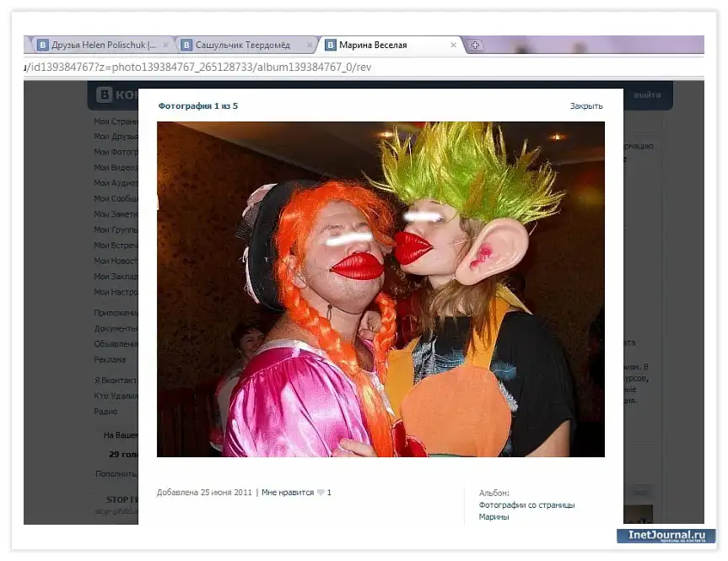Viewport: 728px width, 561px height.
Task: Switch to the 'Сашульчик Твердомёд' tab
Action: (x=245, y=46)
